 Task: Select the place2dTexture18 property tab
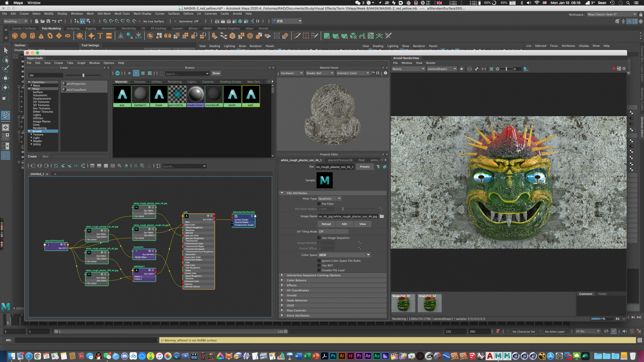coord(340,160)
